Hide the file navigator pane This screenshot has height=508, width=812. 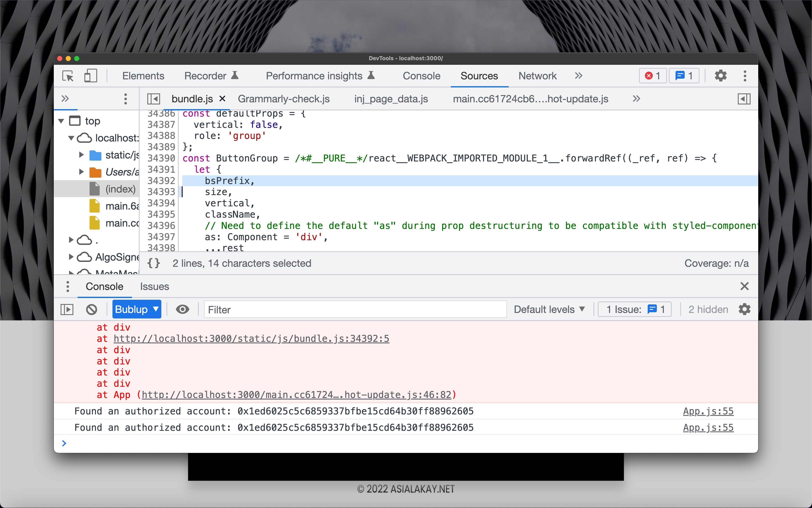point(154,99)
